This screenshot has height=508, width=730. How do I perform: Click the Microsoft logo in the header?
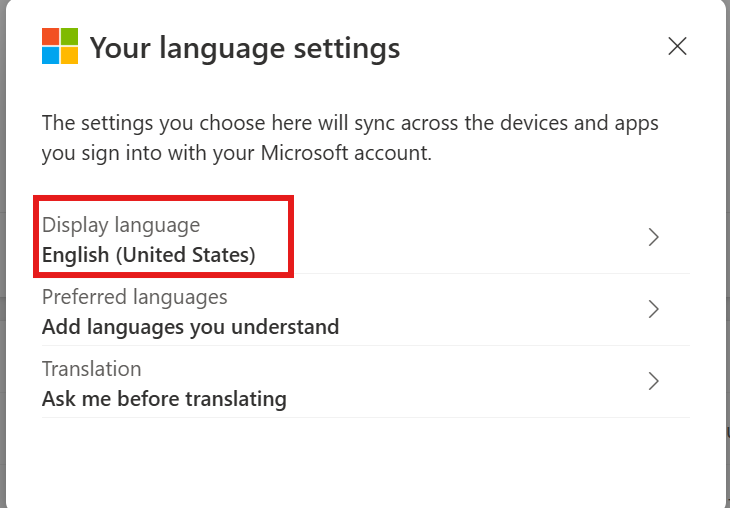pos(60,46)
